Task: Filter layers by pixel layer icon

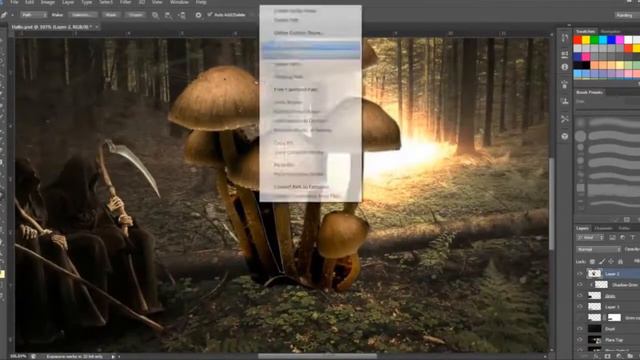Action: click(x=612, y=237)
